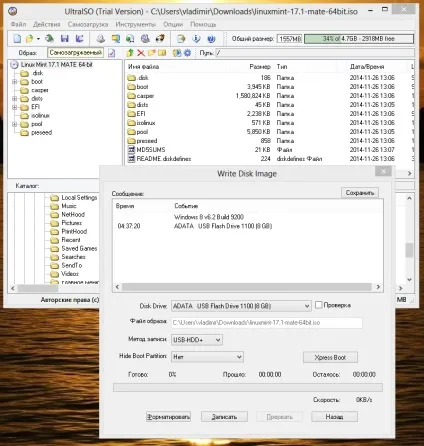Click the Make CD/DVD image icon
This screenshot has height=446, width=424.
click(x=101, y=39)
